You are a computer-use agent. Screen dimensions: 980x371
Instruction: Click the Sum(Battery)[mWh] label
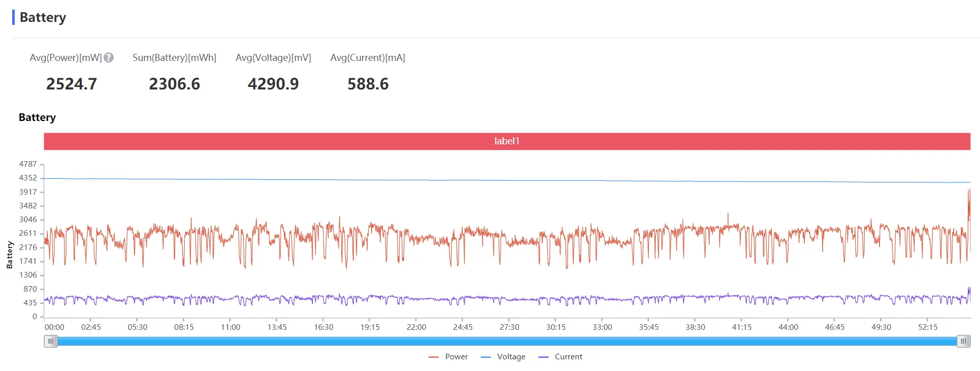(x=175, y=58)
